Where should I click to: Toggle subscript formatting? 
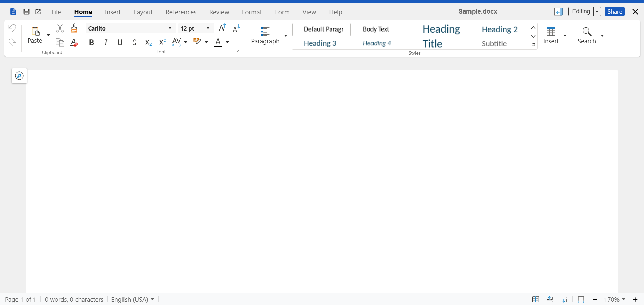click(x=148, y=42)
